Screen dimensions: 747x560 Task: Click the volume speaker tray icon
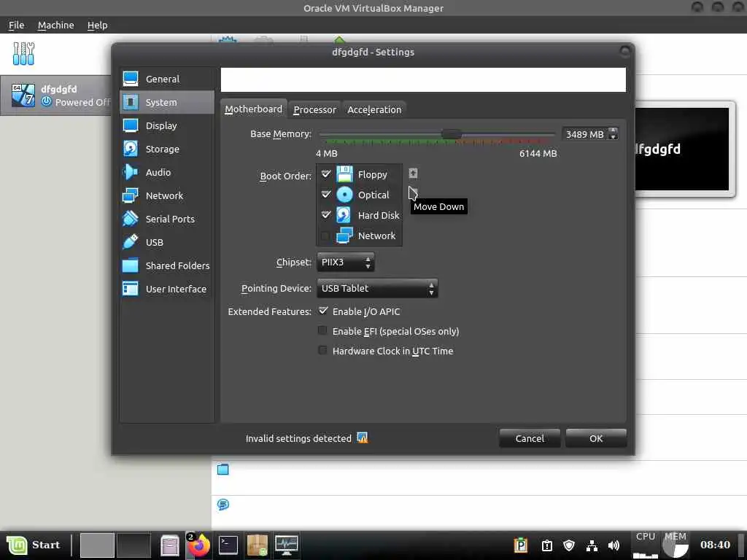pos(614,545)
